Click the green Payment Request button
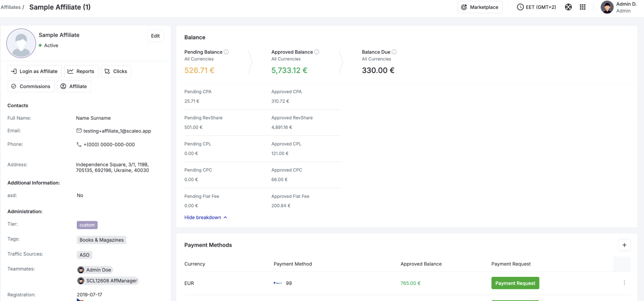The width and height of the screenshot is (644, 301). [515, 283]
